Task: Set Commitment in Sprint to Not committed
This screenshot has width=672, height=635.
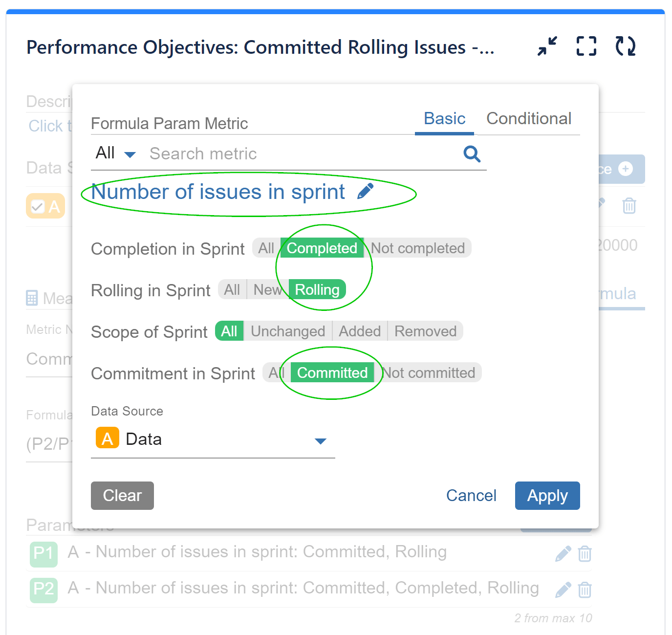Action: pyautogui.click(x=430, y=372)
